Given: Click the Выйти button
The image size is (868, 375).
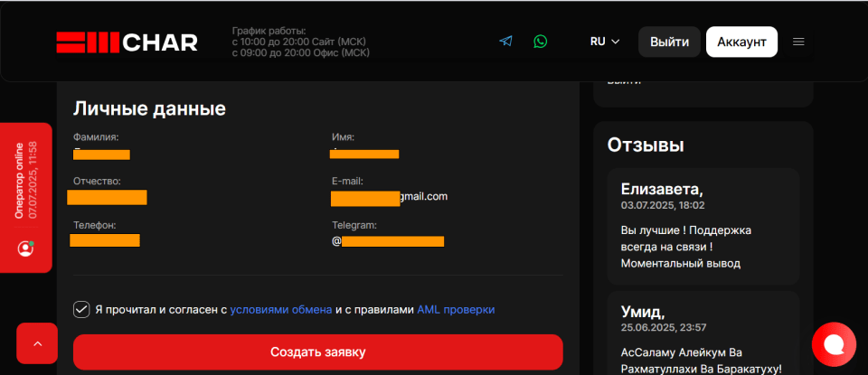Looking at the screenshot, I should click(669, 42).
